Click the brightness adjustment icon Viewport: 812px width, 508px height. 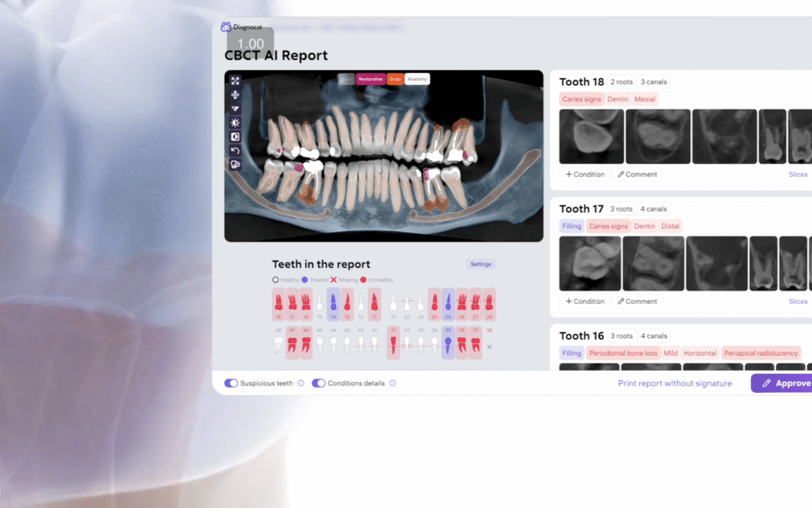click(x=235, y=123)
